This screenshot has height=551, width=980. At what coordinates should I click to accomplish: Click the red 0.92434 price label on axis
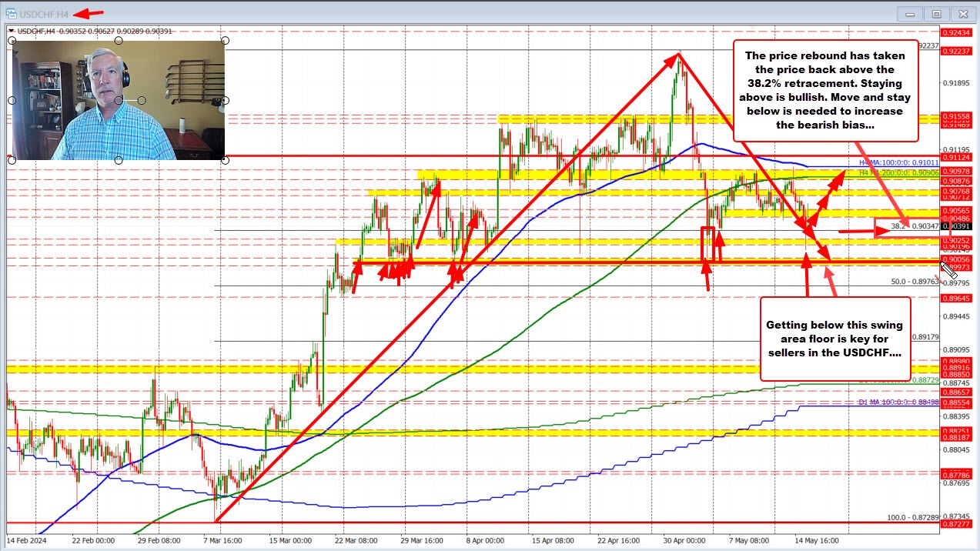point(958,33)
